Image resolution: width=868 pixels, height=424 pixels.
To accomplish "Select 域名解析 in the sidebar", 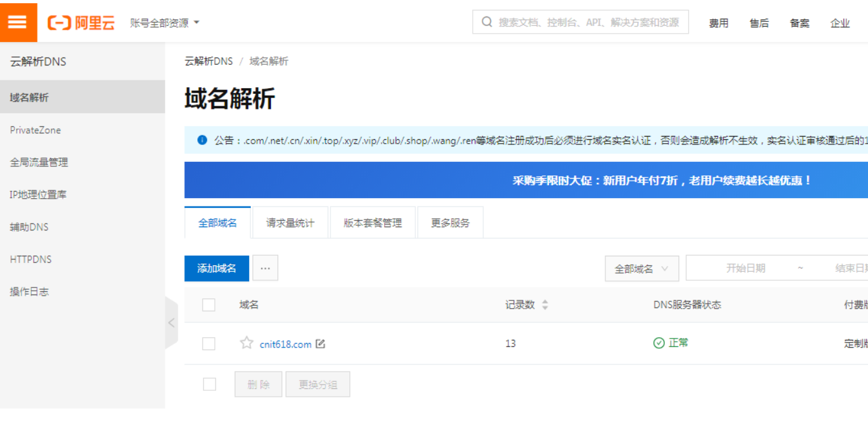I will pos(83,97).
